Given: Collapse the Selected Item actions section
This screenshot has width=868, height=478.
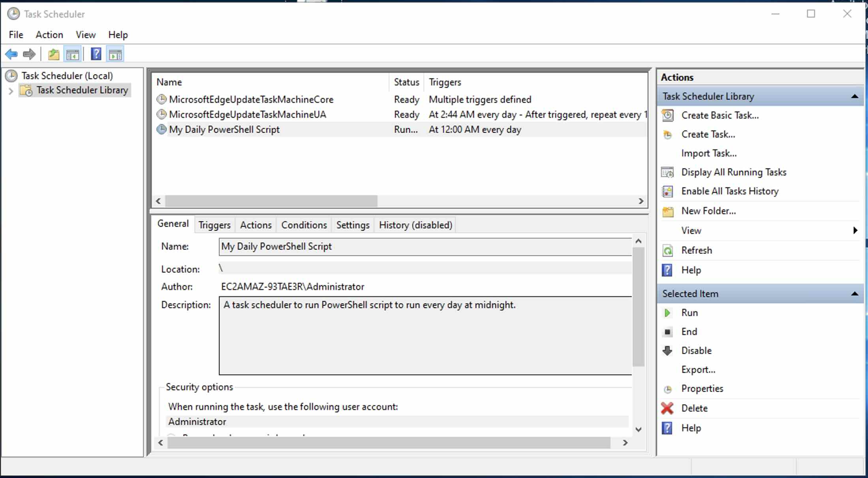Looking at the screenshot, I should (x=855, y=294).
